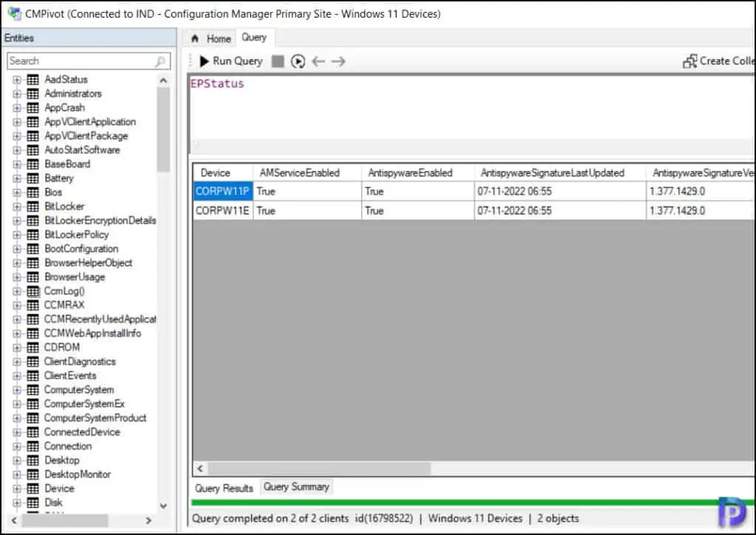Open the Query Summary tab

pos(296,487)
